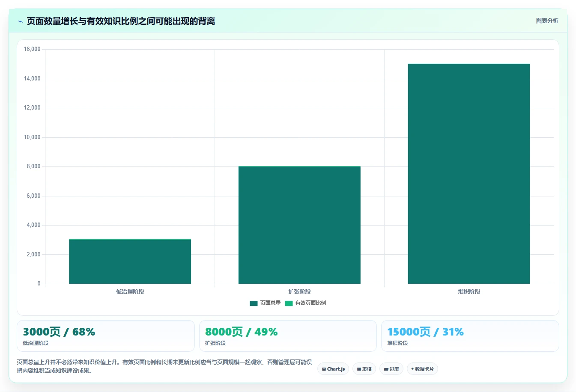Screen dimensions: 576x392
Task: Click the 15000页 / 31% stat value
Action: click(x=425, y=332)
